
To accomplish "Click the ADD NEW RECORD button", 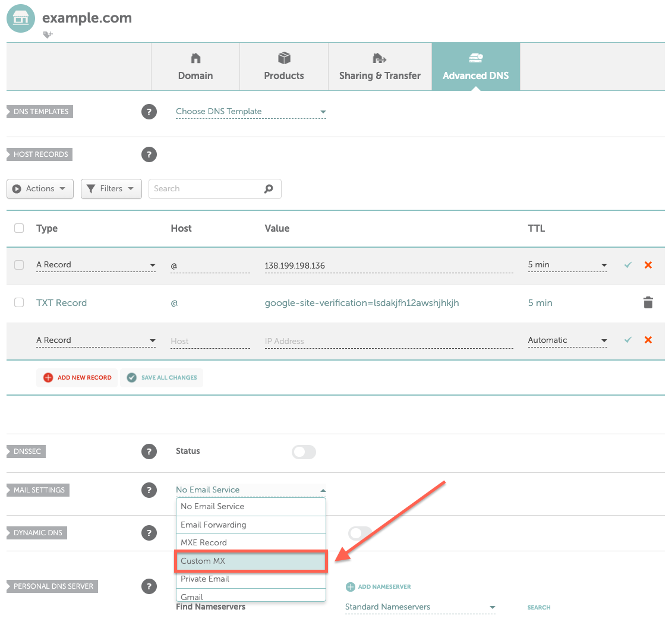I will coord(77,377).
